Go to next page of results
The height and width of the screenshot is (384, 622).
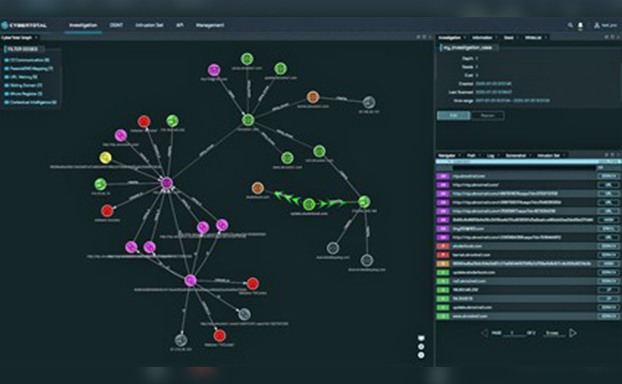[573, 333]
